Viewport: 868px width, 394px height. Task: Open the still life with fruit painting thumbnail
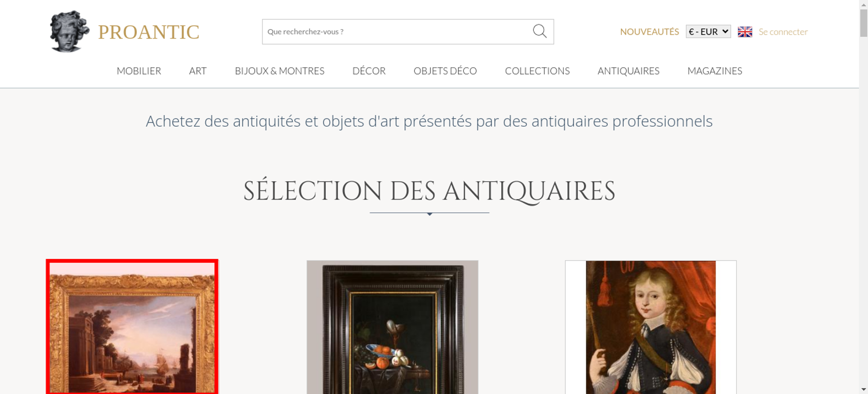pos(392,327)
